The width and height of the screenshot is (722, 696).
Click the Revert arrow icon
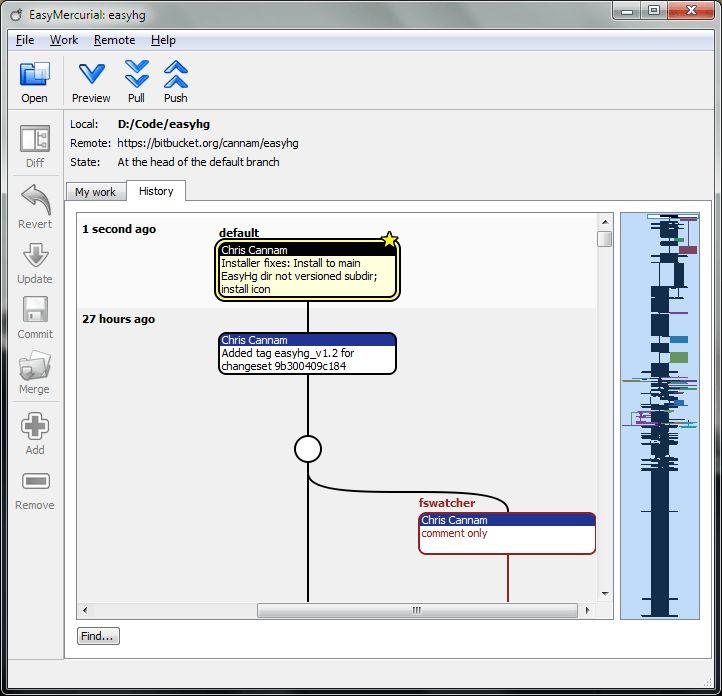pos(35,200)
